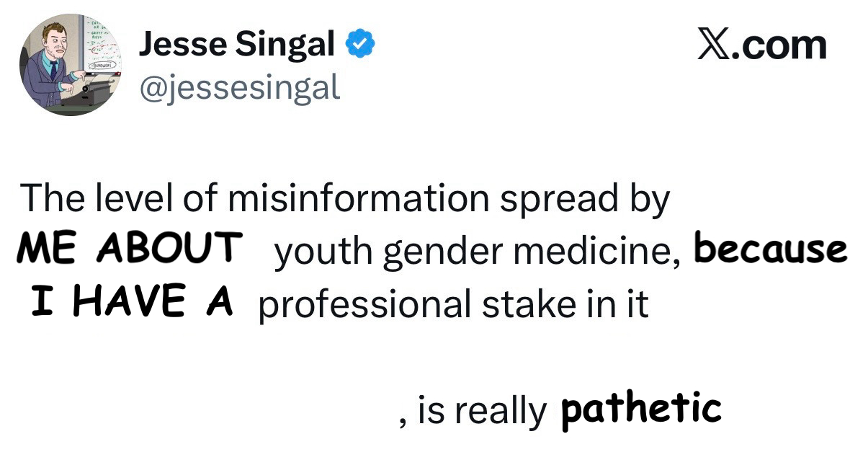Click the phrase "professional stake in it"

453,304
